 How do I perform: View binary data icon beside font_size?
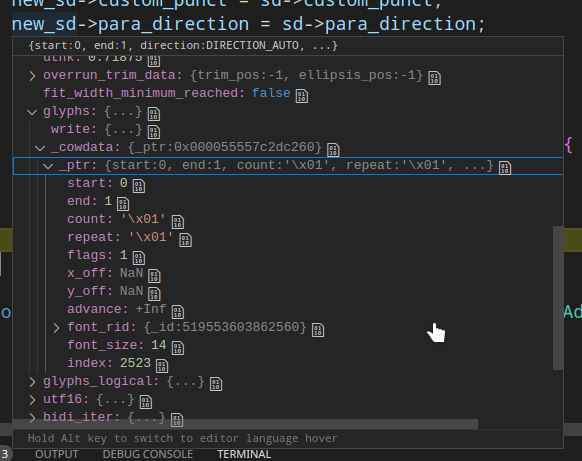[177, 348]
